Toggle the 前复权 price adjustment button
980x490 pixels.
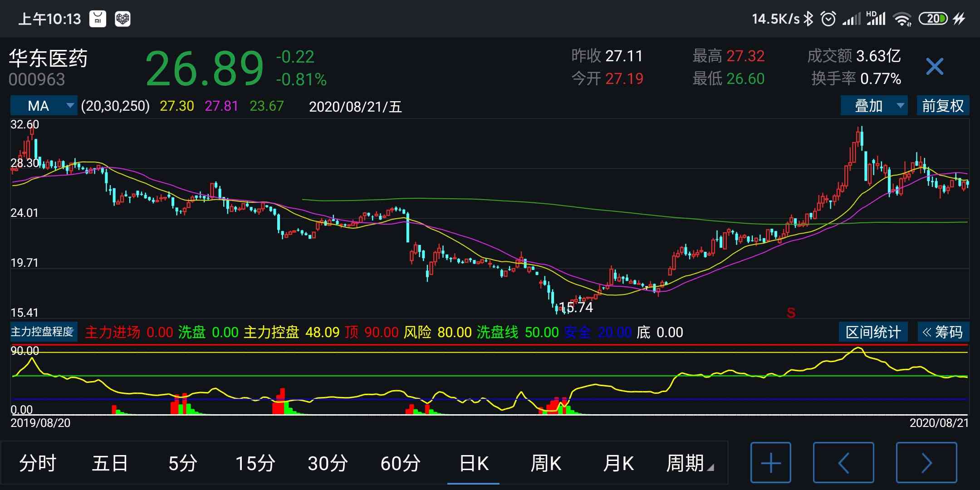pos(942,106)
